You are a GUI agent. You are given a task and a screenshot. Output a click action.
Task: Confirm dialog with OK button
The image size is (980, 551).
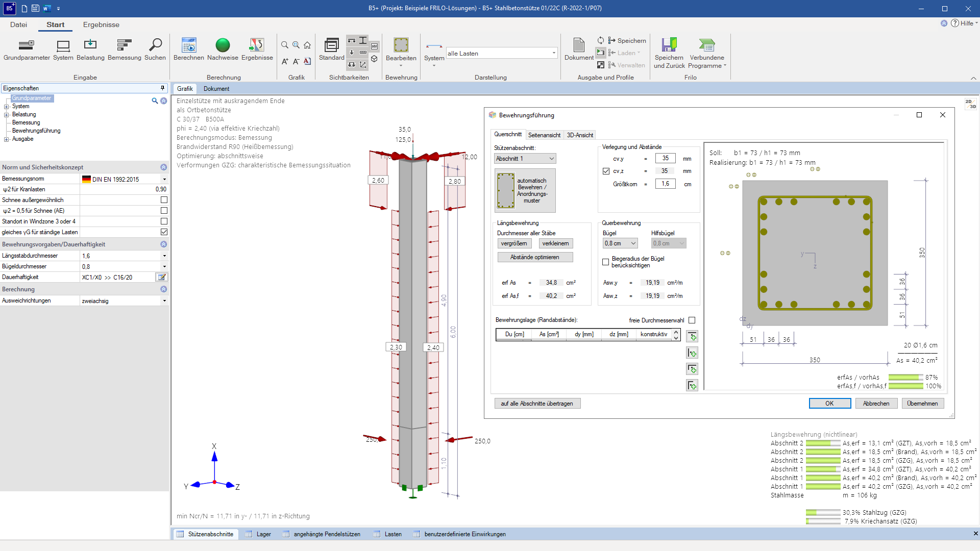(x=829, y=404)
